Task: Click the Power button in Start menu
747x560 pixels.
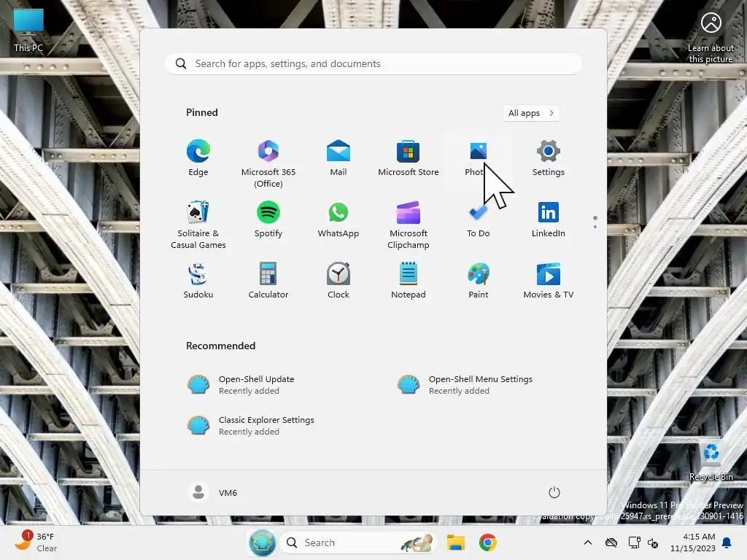Action: pyautogui.click(x=554, y=492)
